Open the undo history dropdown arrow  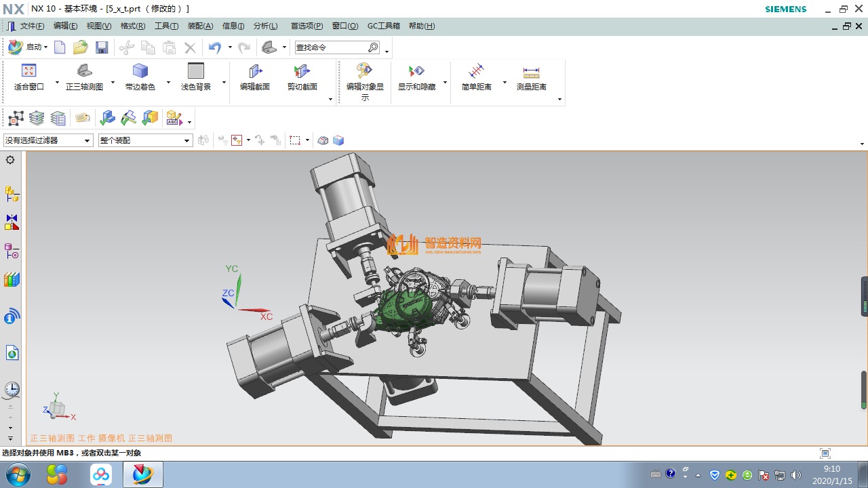point(230,47)
